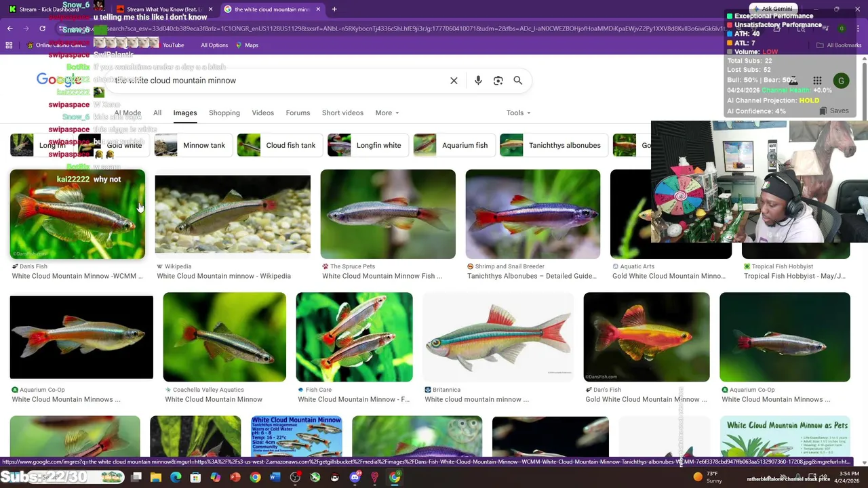The height and width of the screenshot is (488, 868).
Task: Open the Saves link
Action: [833, 110]
